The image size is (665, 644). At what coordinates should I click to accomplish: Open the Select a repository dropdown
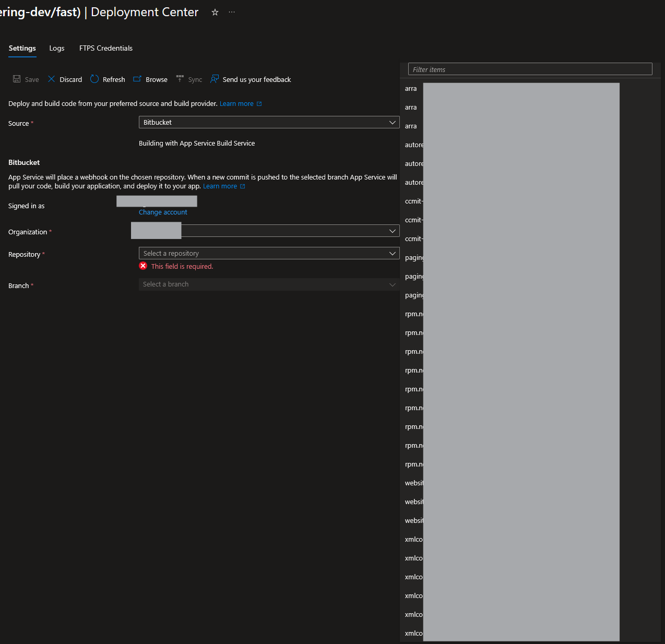(x=269, y=253)
